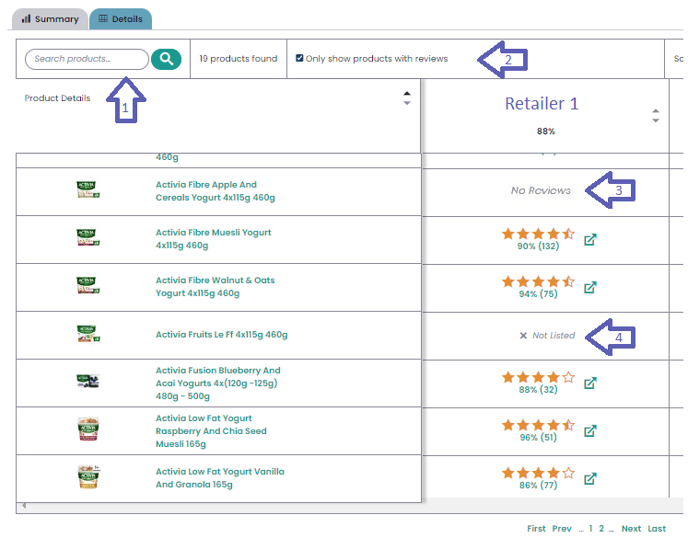Switch to the Details tab

point(121,19)
